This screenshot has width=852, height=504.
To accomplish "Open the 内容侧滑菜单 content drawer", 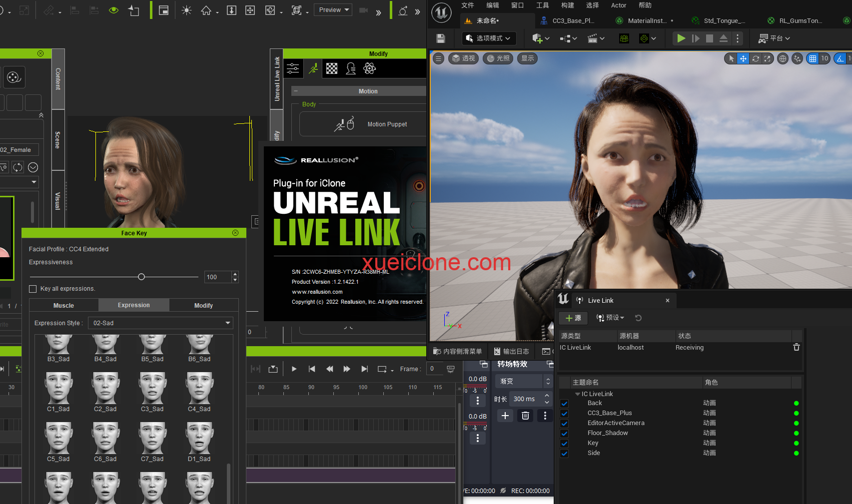I will coord(457,351).
